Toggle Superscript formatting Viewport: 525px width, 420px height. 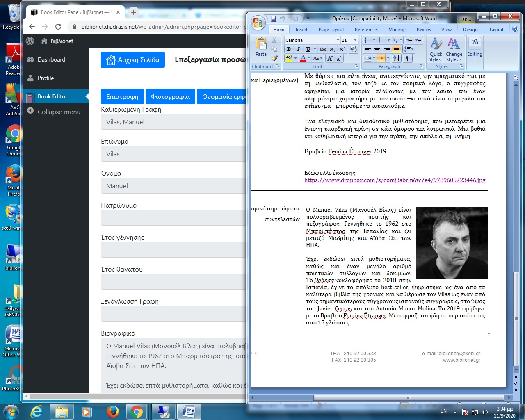[x=342, y=49]
